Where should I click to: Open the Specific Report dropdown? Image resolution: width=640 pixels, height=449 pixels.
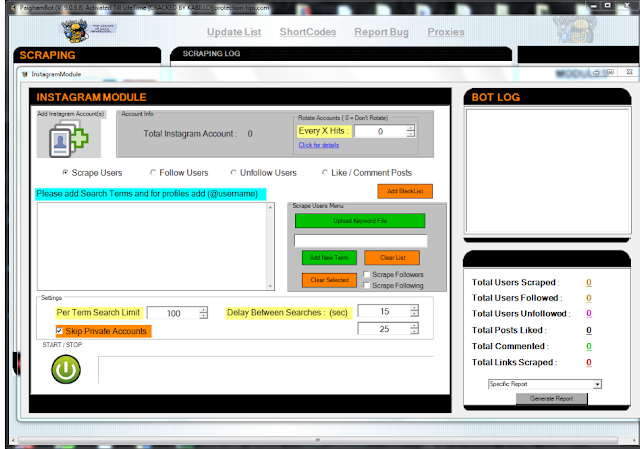pos(597,384)
